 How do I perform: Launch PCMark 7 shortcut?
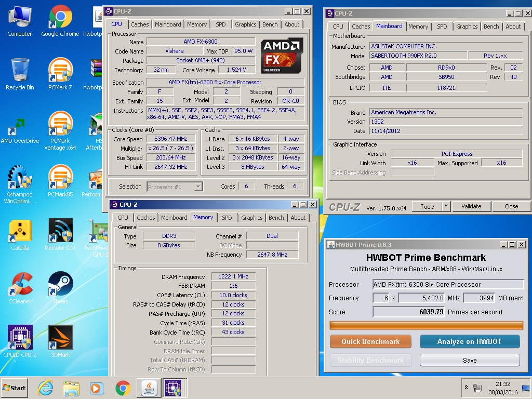[60, 74]
